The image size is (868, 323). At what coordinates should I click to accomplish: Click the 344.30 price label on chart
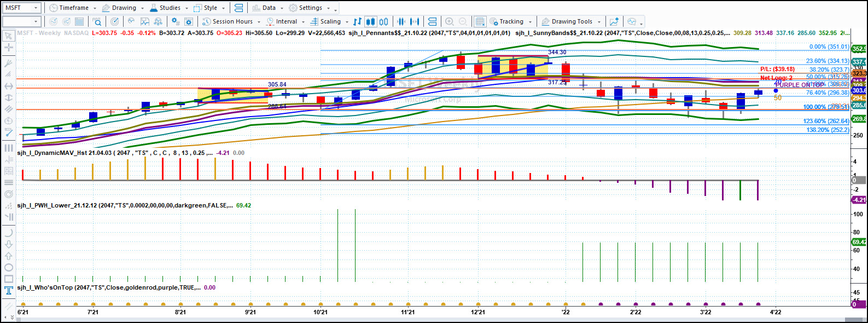click(x=557, y=53)
